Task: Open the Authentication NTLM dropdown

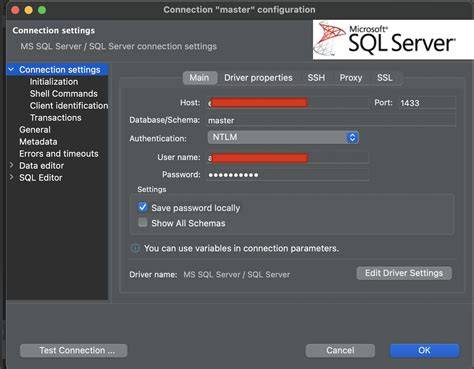Action: [283, 137]
